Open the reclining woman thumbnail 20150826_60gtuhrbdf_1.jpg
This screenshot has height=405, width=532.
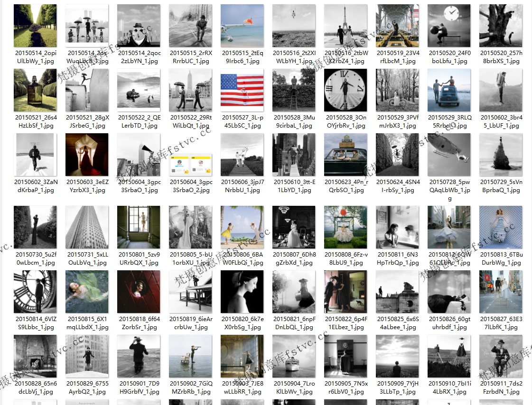coord(449,292)
